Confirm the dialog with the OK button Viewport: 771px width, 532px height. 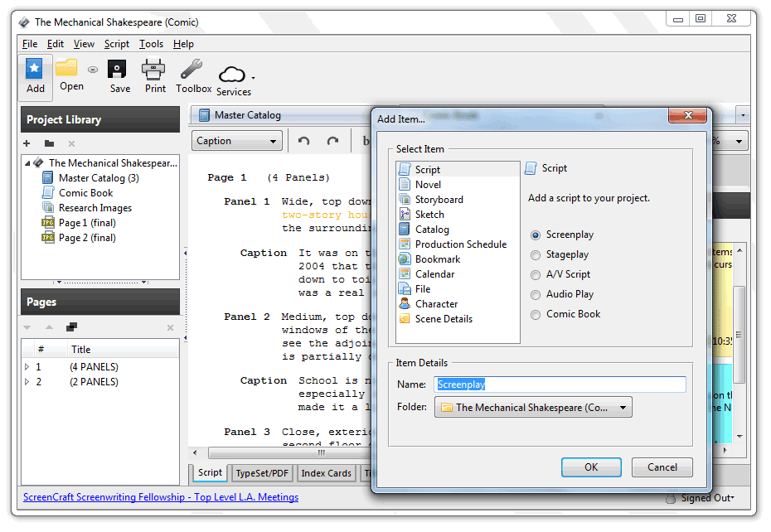coord(591,467)
